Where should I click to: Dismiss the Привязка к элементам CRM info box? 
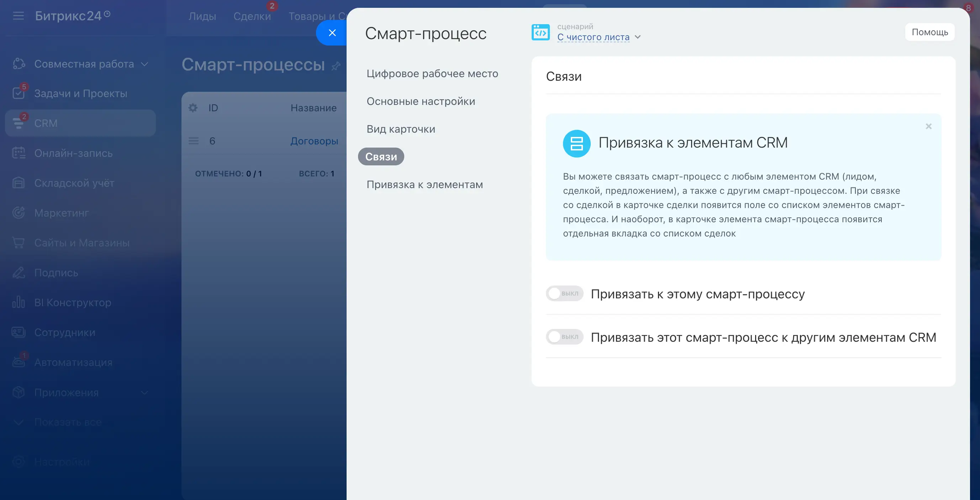[x=928, y=126]
